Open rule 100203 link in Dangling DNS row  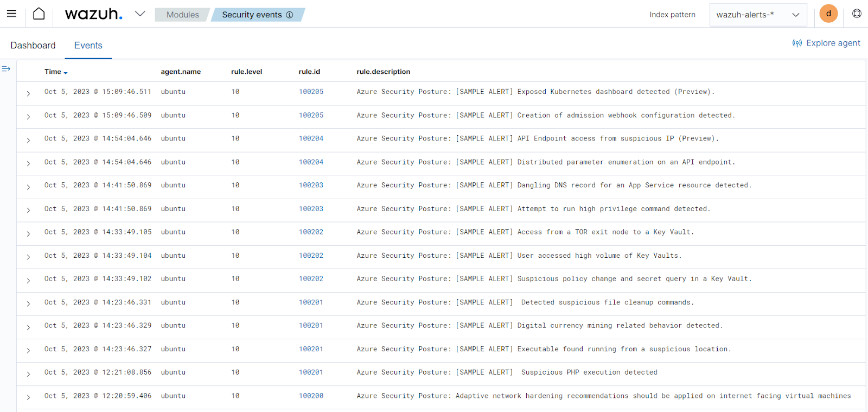click(x=311, y=185)
